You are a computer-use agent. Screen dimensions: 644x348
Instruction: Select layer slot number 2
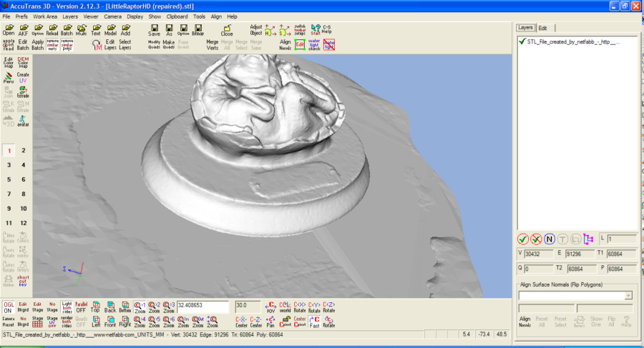(24, 151)
